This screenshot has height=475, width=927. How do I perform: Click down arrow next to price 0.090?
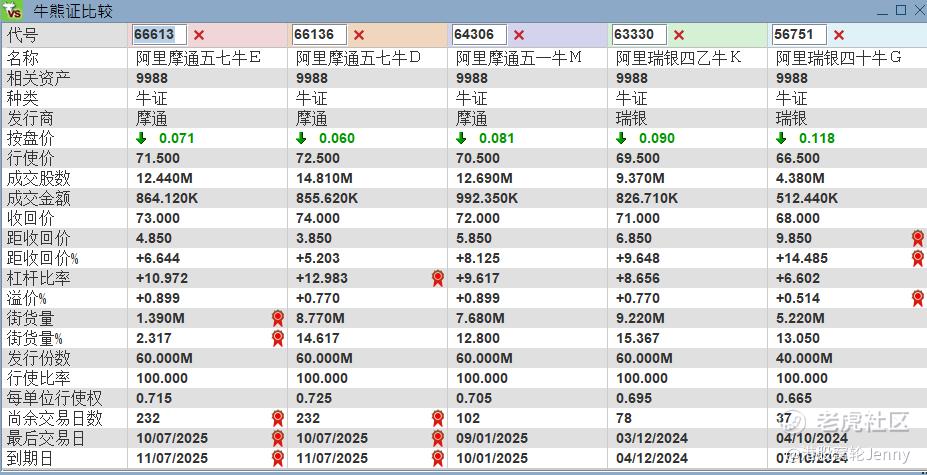coord(621,138)
